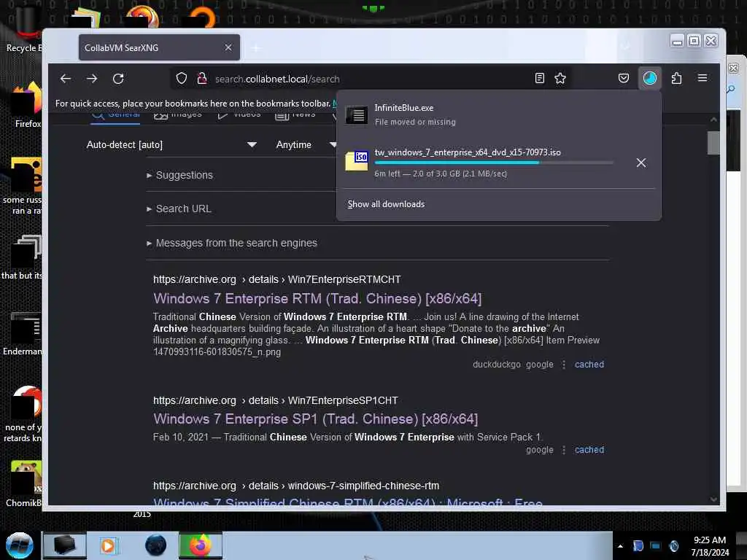Click archive.org Win7EnterpriseSP1CHT URL breadcrumb
The image size is (747, 560).
click(275, 400)
